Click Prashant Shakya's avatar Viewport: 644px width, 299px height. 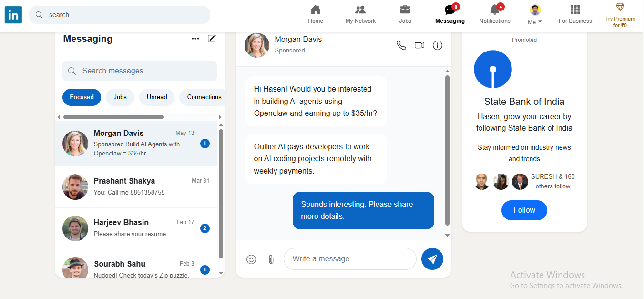pyautogui.click(x=75, y=187)
